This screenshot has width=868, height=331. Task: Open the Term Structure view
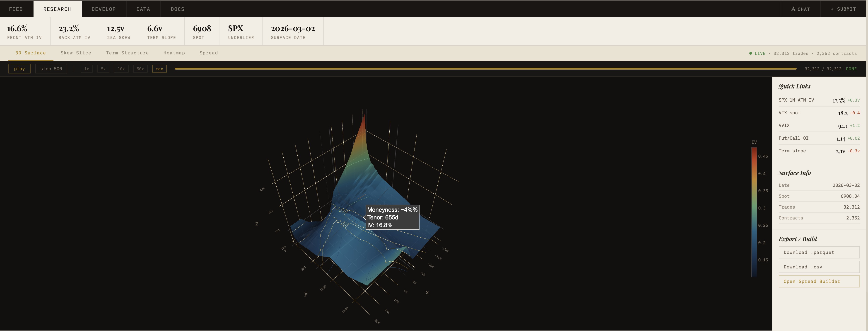pos(127,53)
